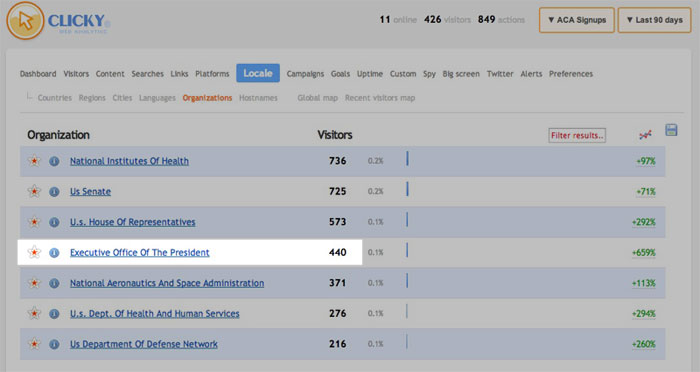This screenshot has width=700, height=372.
Task: Select the Global map sub-tab
Action: [x=317, y=98]
